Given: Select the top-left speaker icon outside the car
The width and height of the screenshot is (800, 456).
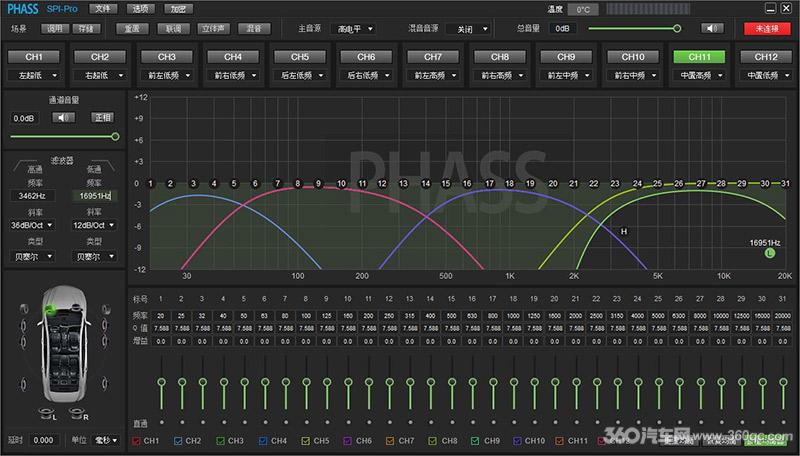Looking at the screenshot, I should click(23, 309).
